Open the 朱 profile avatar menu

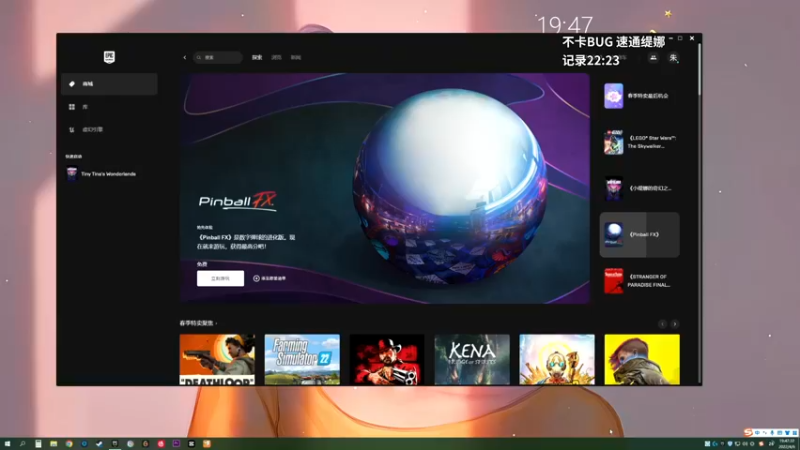(x=673, y=58)
